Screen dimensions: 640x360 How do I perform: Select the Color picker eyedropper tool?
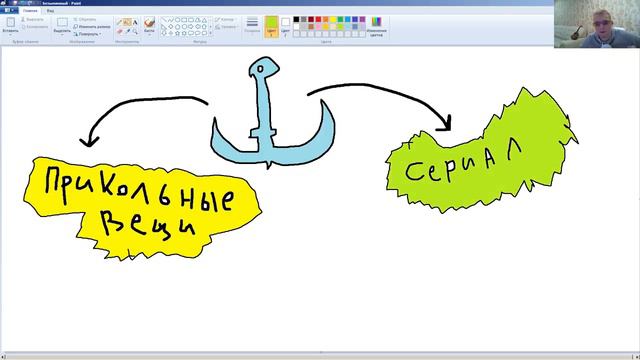[x=127, y=31]
